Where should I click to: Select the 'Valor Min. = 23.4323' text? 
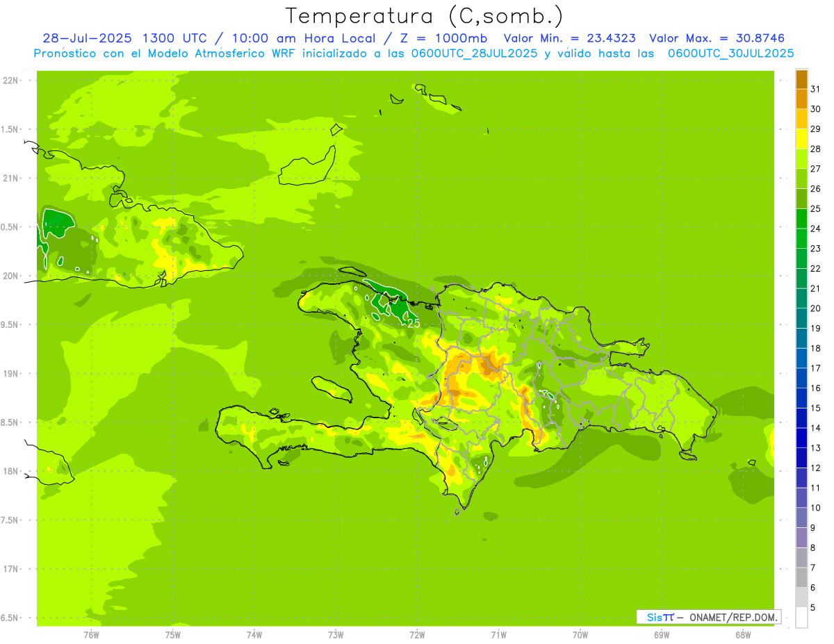[x=569, y=38]
